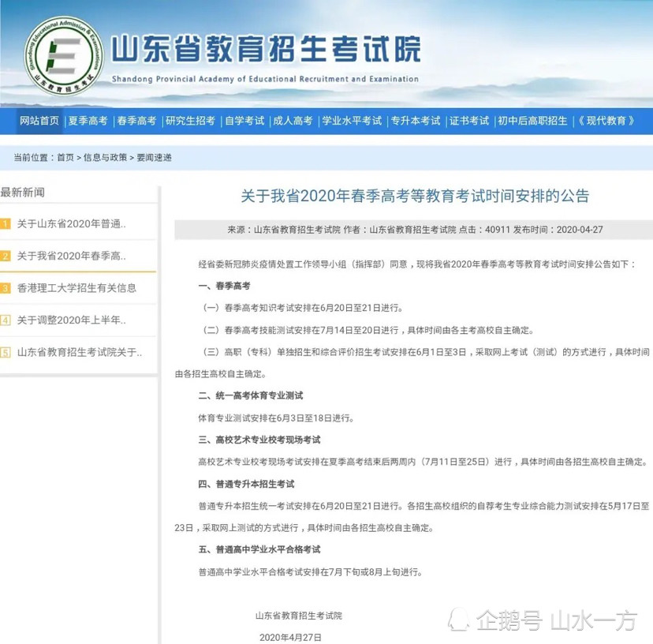This screenshot has height=644, width=653.
Task: Click line 体育专业测试安排在6月3日至18日进行
Action: tap(276, 417)
